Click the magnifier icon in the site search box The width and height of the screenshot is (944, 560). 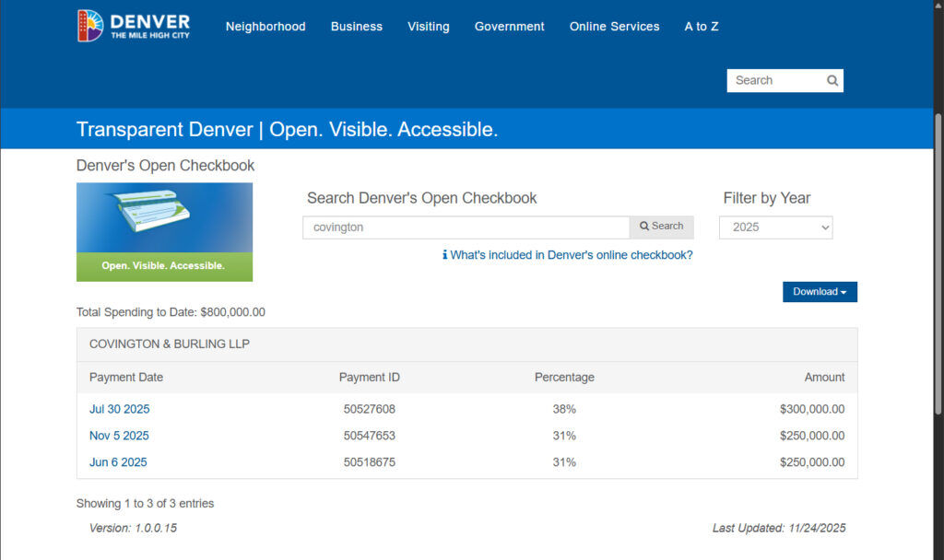(832, 80)
